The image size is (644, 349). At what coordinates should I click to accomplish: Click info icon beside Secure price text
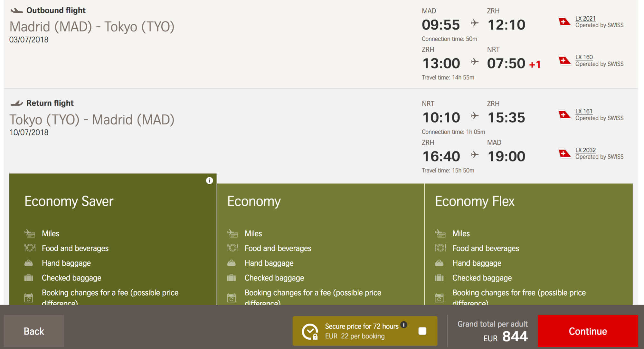point(404,325)
